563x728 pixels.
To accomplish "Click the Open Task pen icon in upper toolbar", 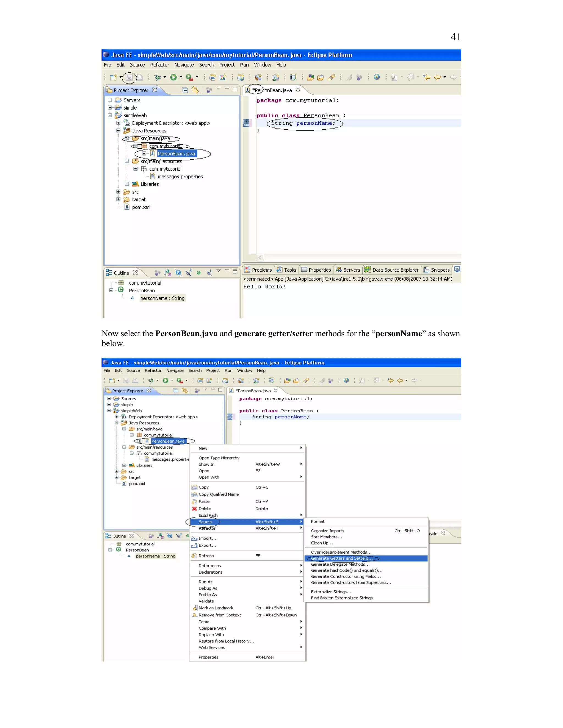I will [332, 77].
